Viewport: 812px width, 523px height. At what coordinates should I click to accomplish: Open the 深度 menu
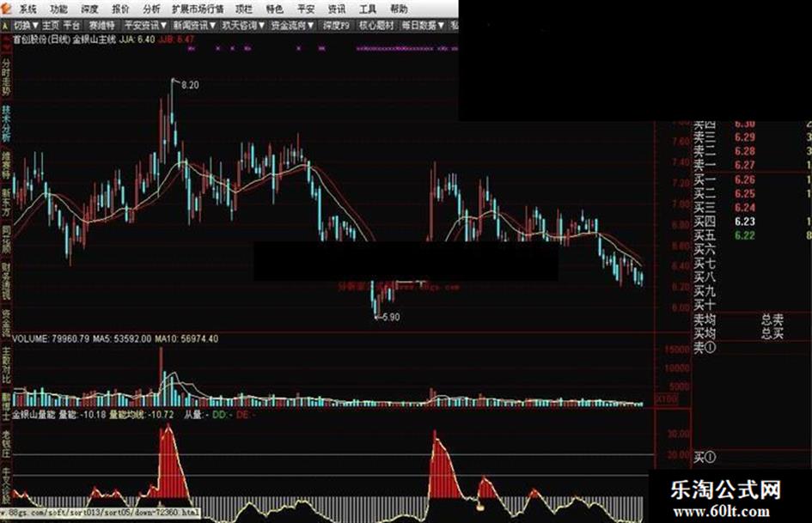89,9
